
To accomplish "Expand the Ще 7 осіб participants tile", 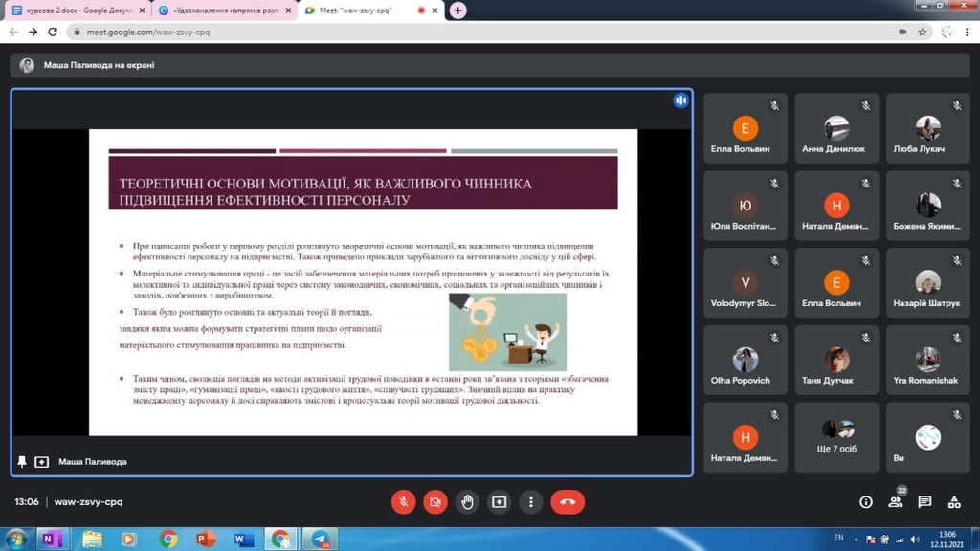I will point(837,436).
